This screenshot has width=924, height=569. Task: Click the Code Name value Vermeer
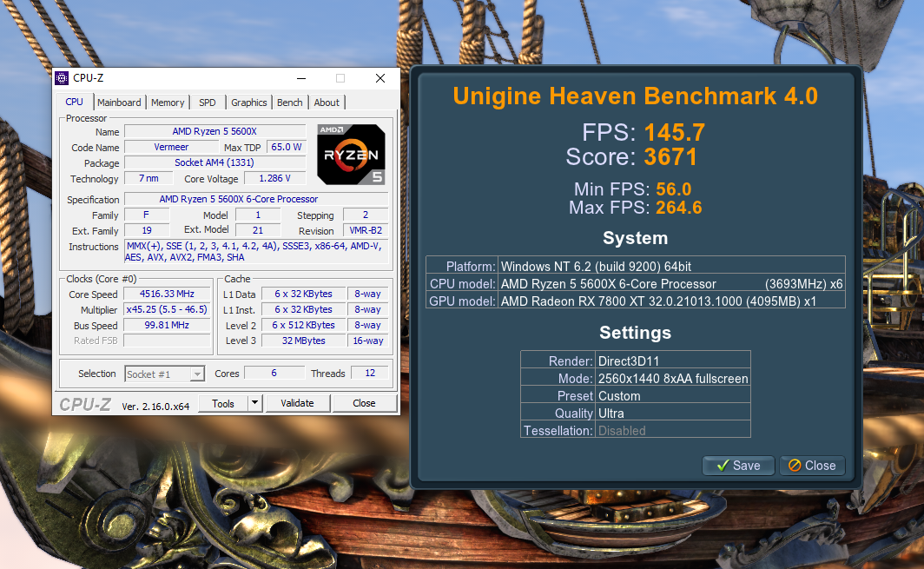[171, 148]
